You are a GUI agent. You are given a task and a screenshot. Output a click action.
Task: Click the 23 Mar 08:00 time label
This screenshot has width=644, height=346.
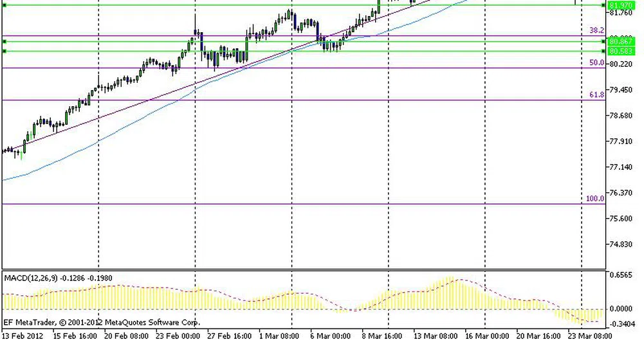point(590,336)
